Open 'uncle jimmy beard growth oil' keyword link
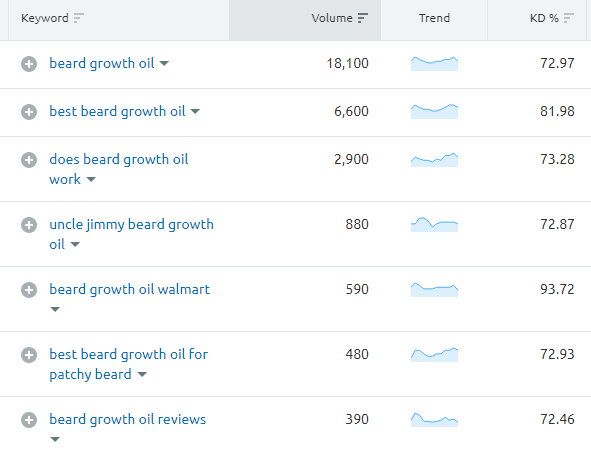 coord(132,234)
